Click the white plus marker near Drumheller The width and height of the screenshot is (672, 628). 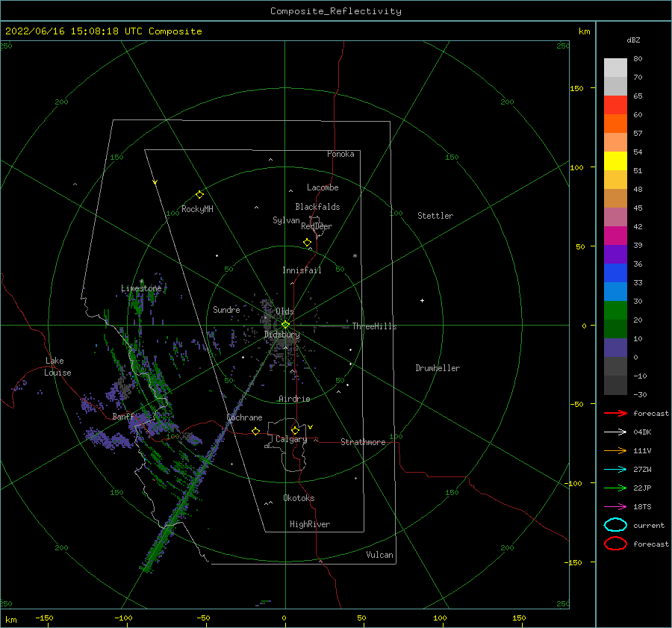(422, 300)
